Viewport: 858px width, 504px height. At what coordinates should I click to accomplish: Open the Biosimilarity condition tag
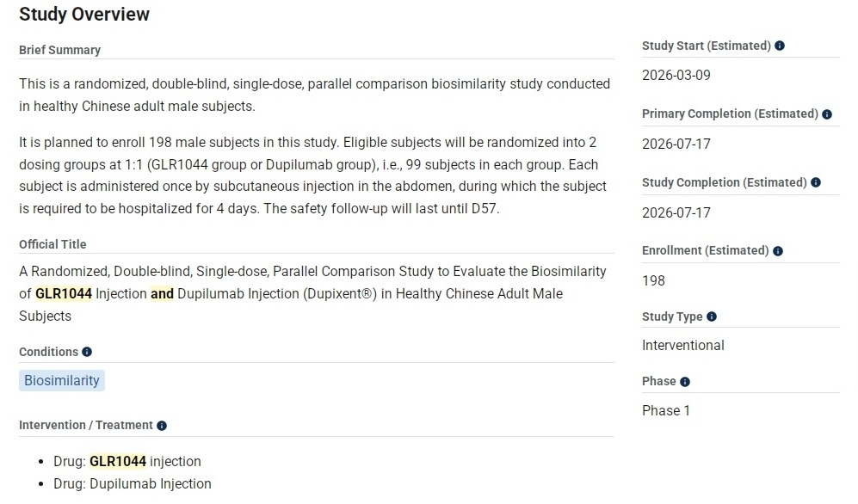point(62,380)
